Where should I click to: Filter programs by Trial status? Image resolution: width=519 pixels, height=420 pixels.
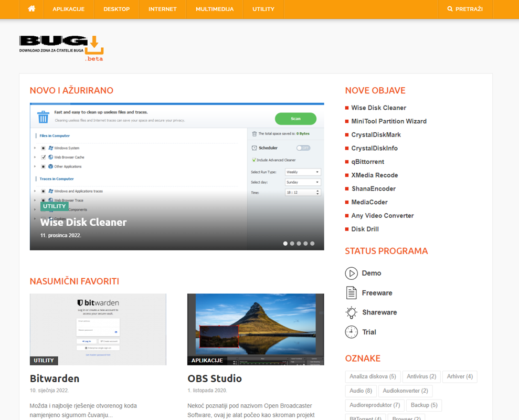369,332
